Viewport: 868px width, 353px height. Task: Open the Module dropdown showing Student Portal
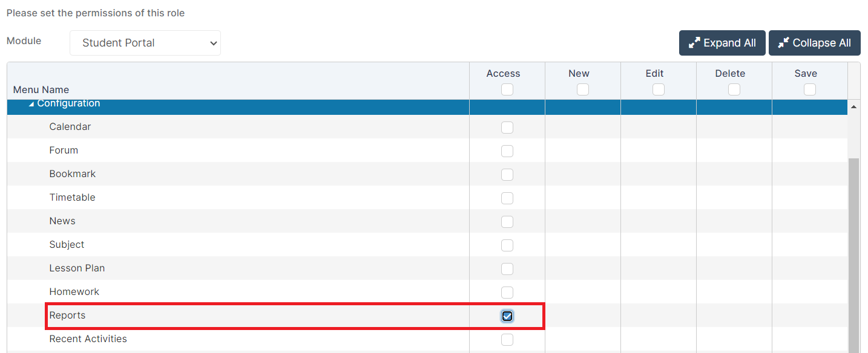click(x=145, y=43)
